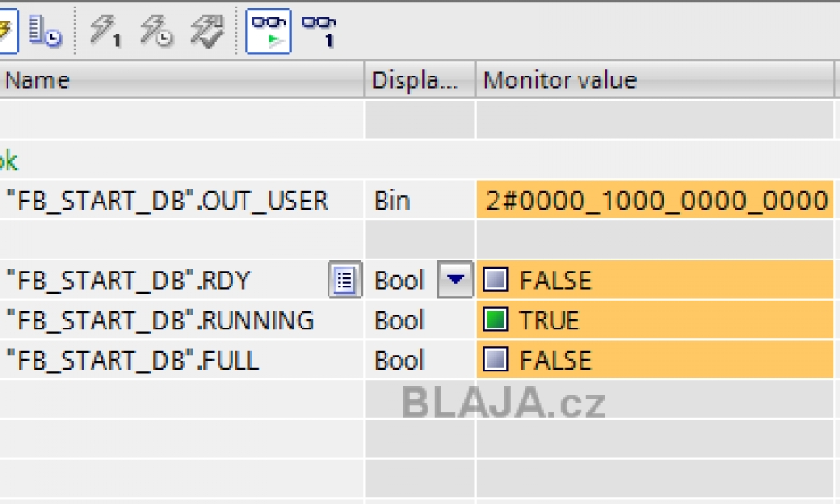Click the Name column header
This screenshot has height=504, width=840.
(182, 80)
